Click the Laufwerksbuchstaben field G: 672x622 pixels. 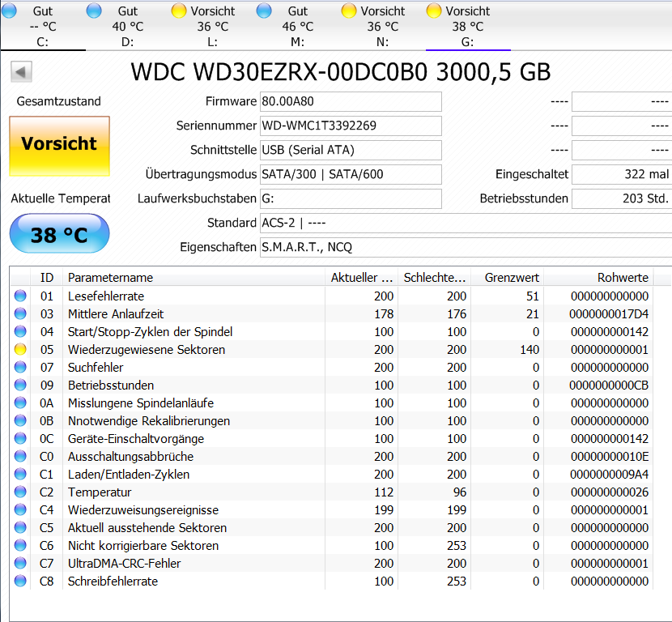coord(351,199)
